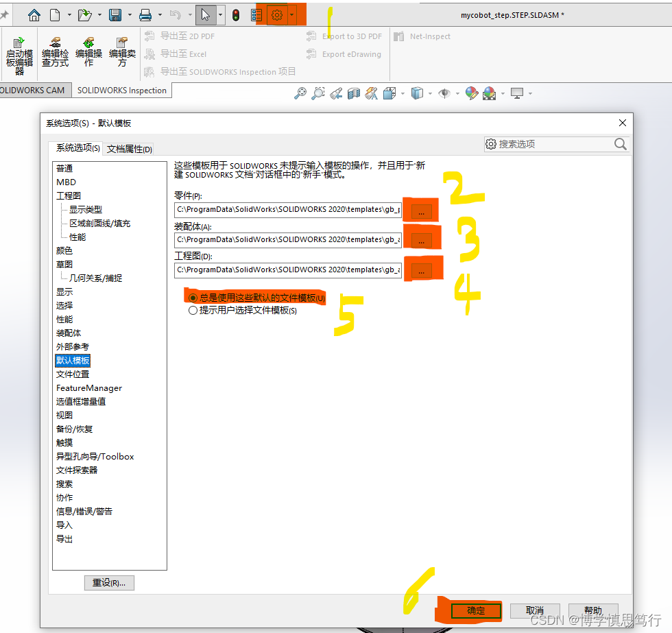
Task: Select 默认模板 in options list
Action: tap(73, 361)
